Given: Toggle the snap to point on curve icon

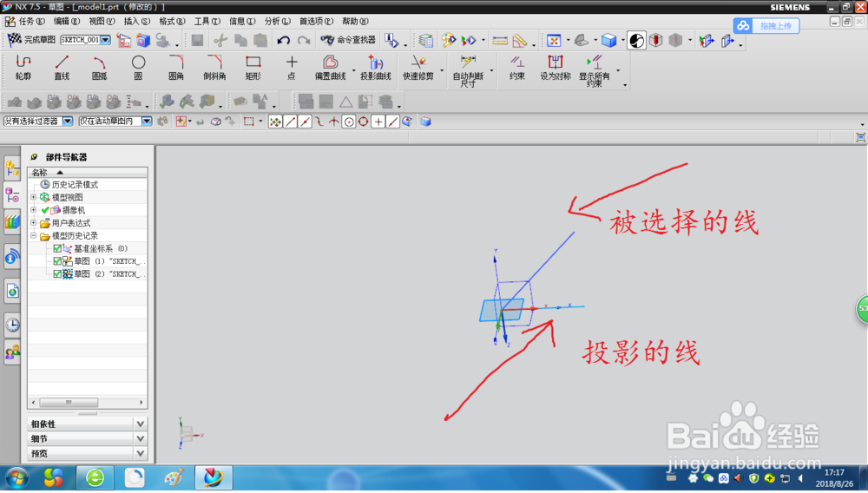Looking at the screenshot, I should coord(392,122).
